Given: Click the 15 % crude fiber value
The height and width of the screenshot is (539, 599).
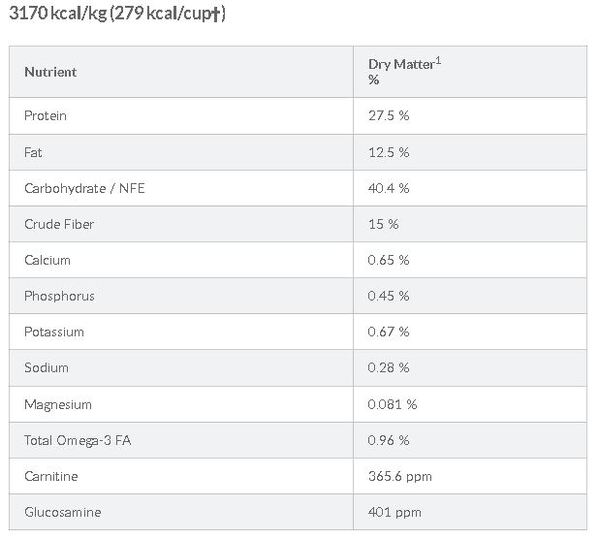Looking at the screenshot, I should (383, 224).
